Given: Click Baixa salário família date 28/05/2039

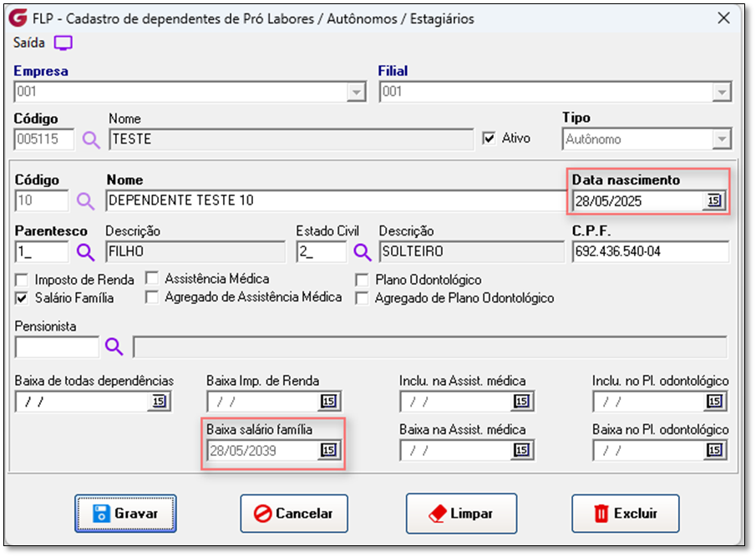Looking at the screenshot, I should point(263,450).
